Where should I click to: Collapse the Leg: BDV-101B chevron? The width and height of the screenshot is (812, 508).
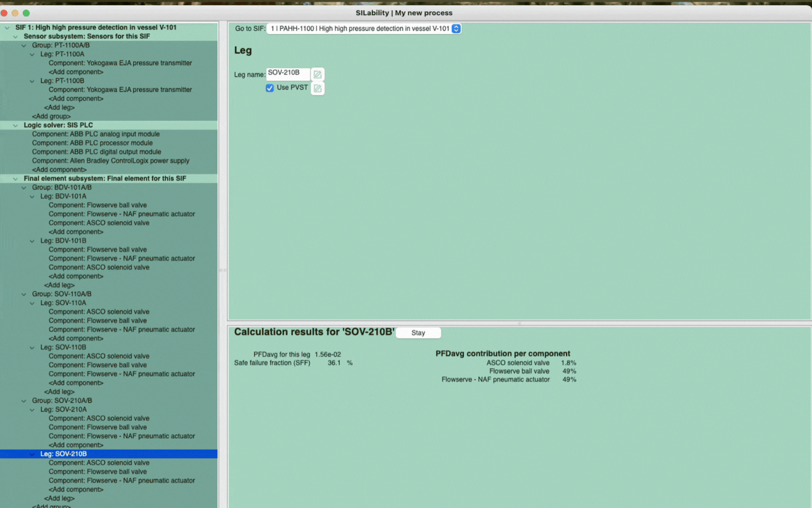coord(32,241)
